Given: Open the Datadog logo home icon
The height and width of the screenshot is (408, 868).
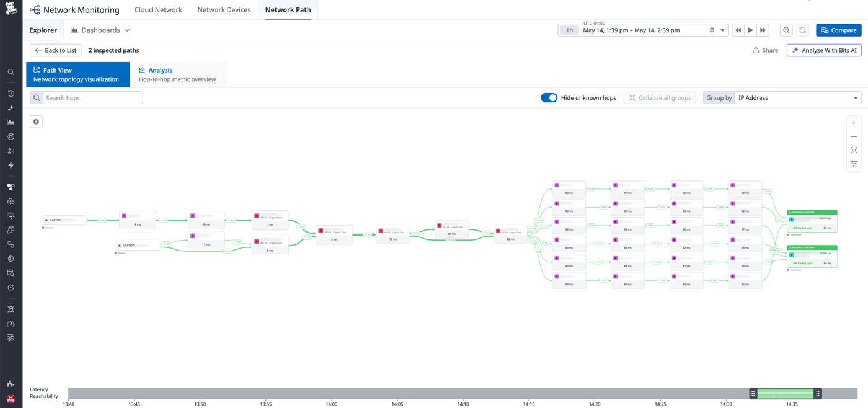Looking at the screenshot, I should tap(11, 9).
